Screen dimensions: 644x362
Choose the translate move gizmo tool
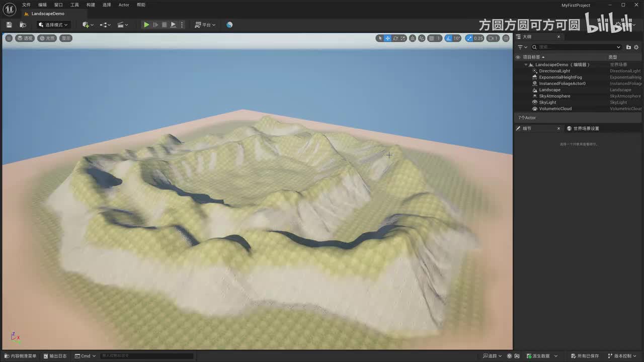(387, 38)
